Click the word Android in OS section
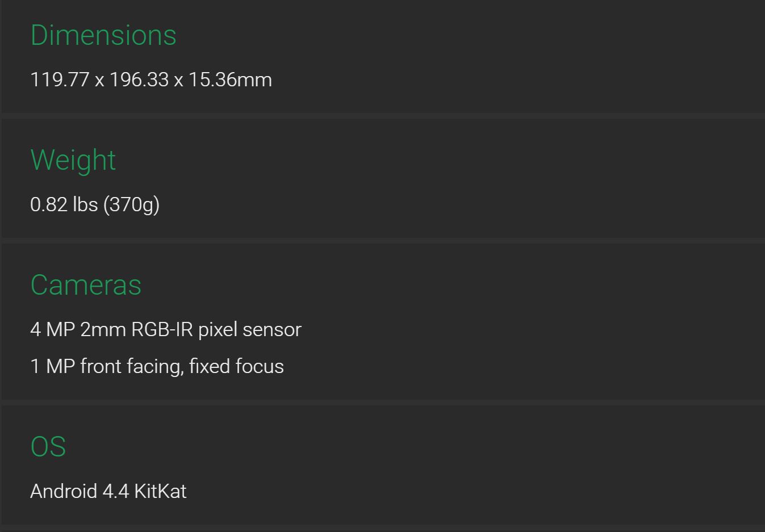Screen dimensions: 765x532 [x=64, y=491]
